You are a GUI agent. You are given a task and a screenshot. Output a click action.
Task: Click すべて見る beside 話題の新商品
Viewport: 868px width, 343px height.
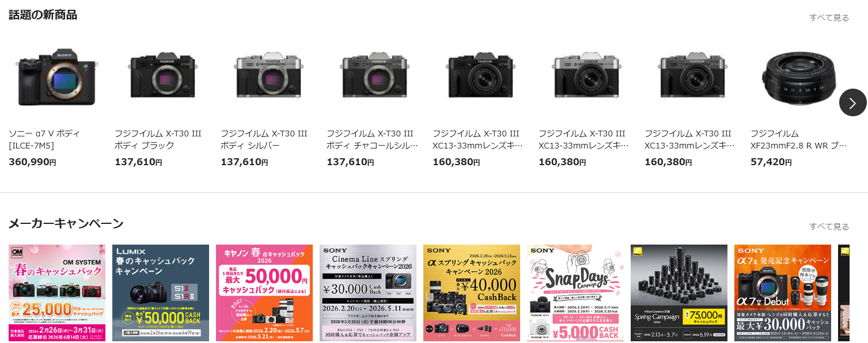pos(829,17)
